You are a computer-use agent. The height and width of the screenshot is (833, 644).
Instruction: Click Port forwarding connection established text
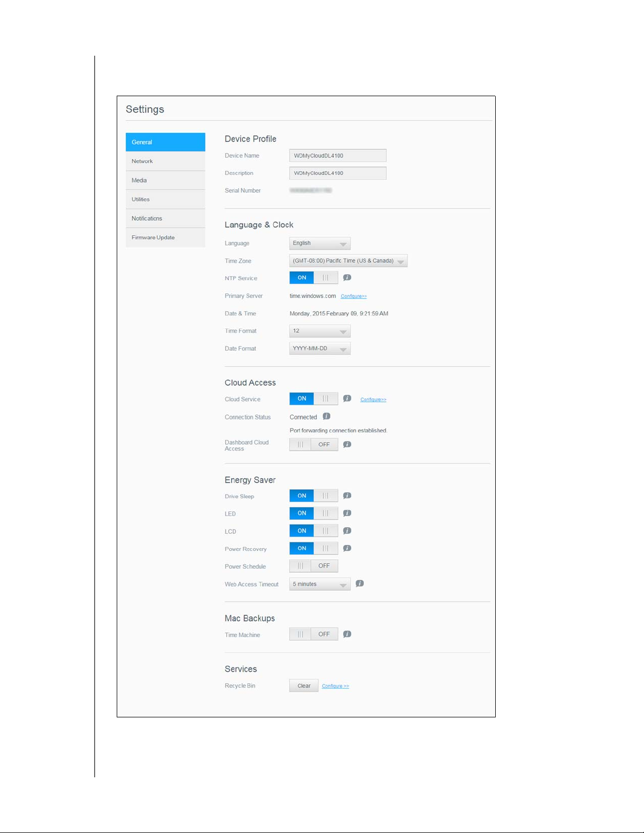pos(338,430)
